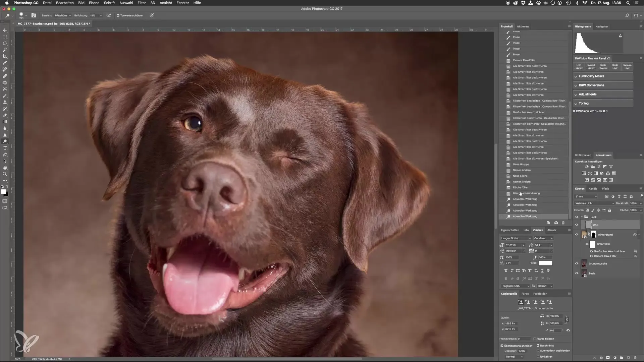Lock all layer properties padlock icon

[609, 210]
